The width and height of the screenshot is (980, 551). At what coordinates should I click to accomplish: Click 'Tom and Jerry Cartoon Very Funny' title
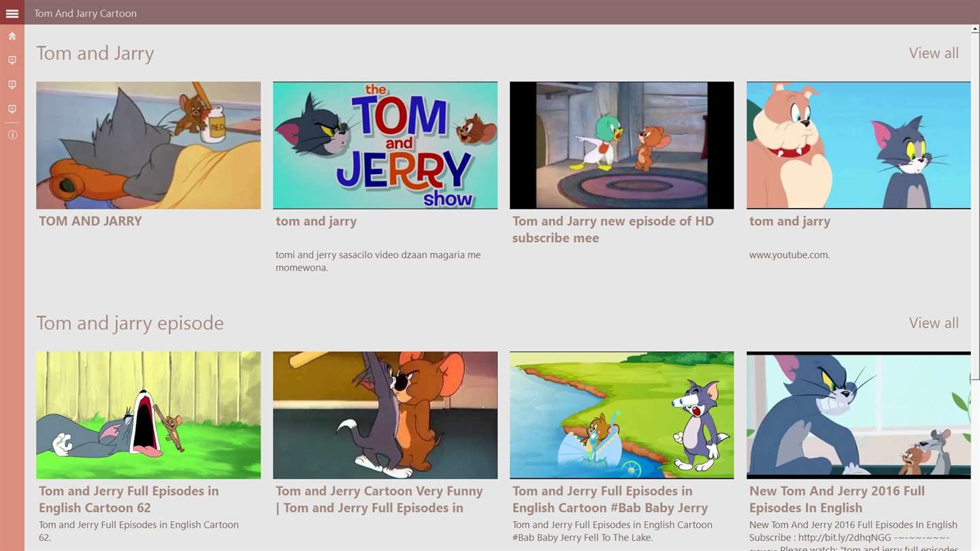click(379, 499)
